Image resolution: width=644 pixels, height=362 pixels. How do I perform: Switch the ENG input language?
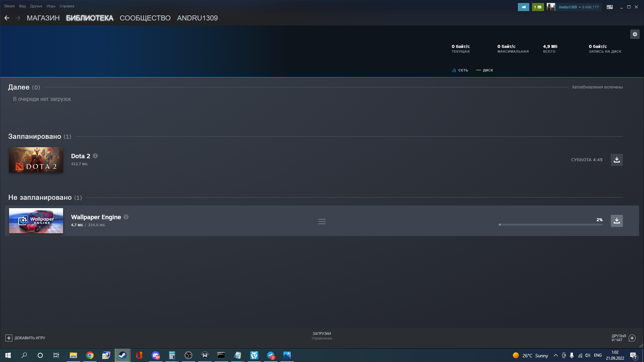598,355
